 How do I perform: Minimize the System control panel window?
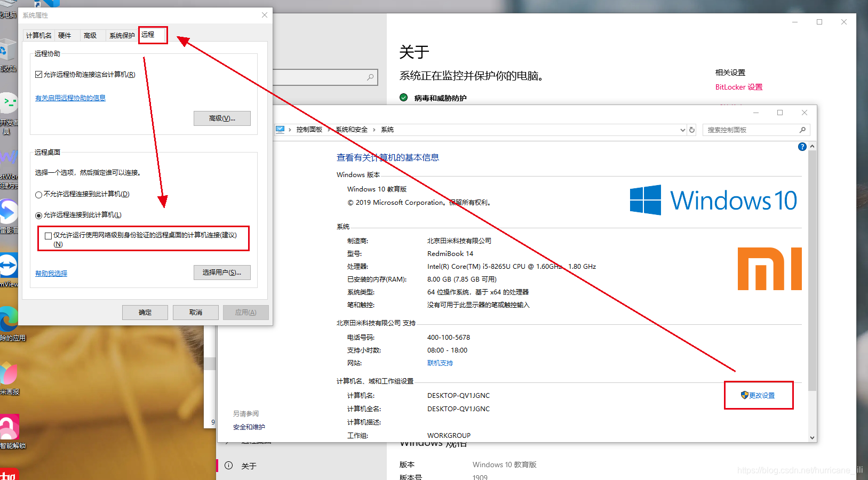point(755,113)
